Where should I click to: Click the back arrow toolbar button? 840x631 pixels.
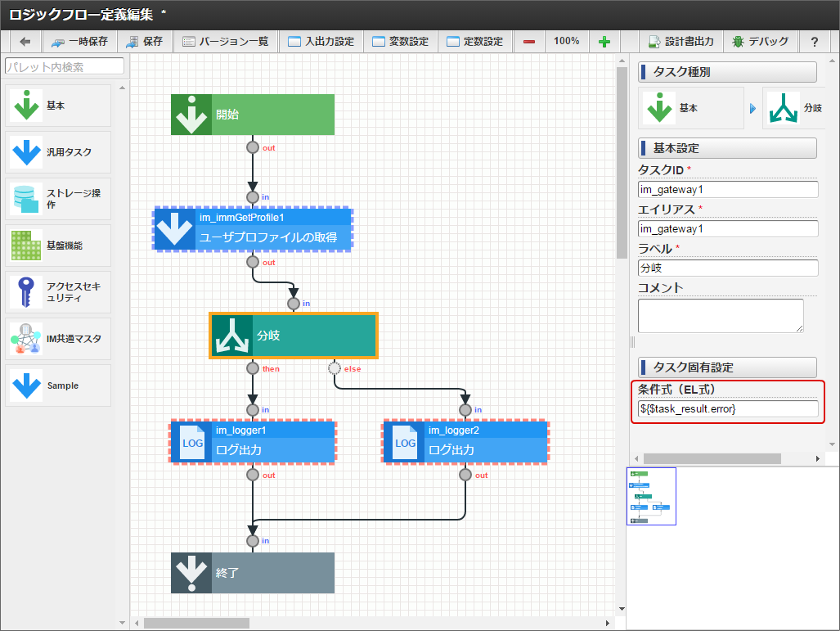(x=25, y=41)
